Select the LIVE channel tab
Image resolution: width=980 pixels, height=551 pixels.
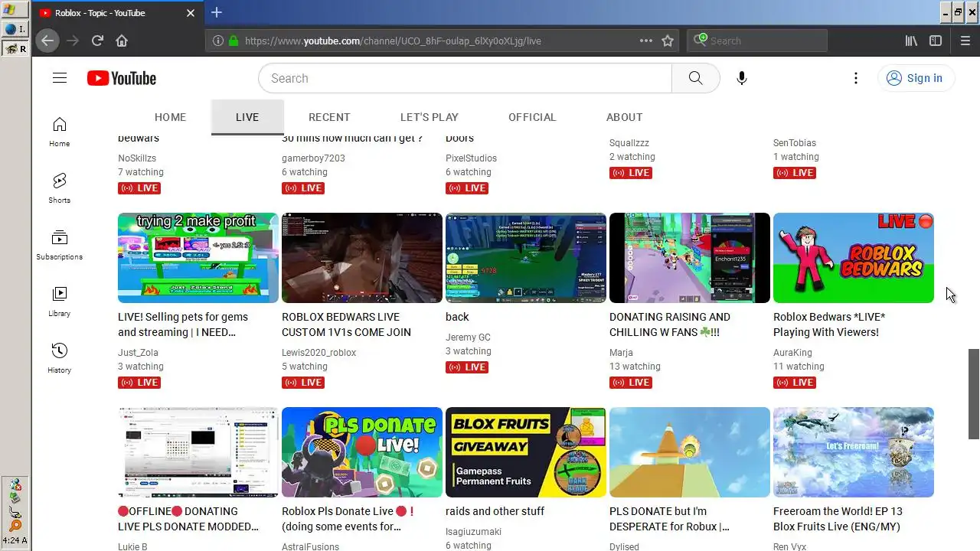tap(247, 117)
